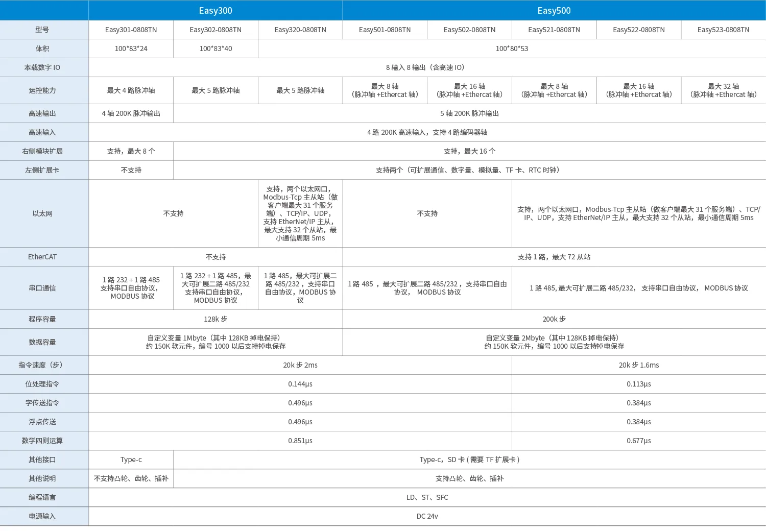Click the Easy500 series header
The image size is (766, 532).
(554, 11)
